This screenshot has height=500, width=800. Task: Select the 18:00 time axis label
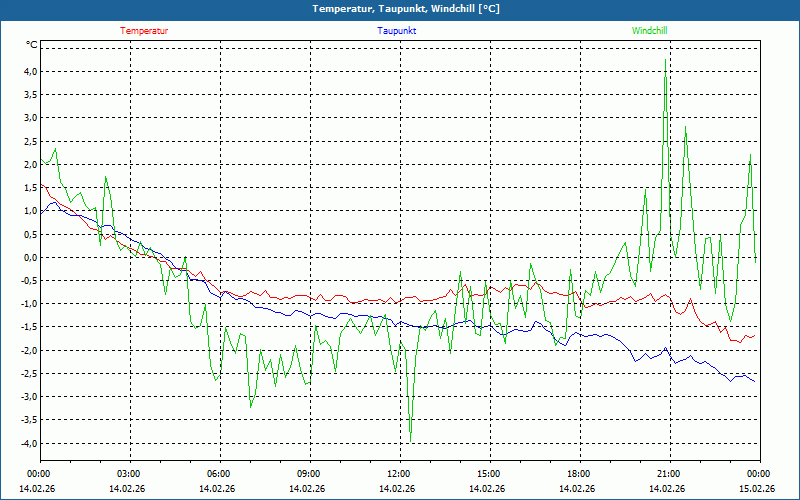pyautogui.click(x=578, y=473)
